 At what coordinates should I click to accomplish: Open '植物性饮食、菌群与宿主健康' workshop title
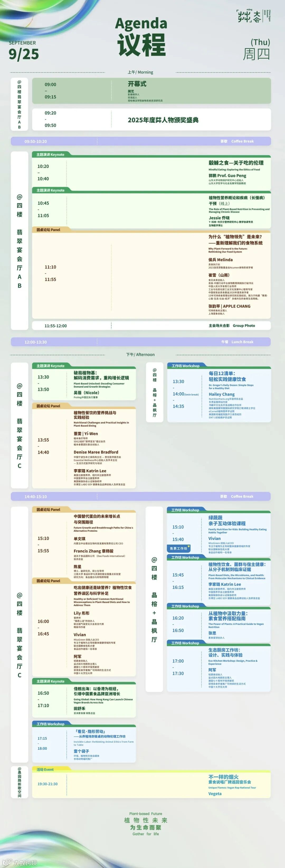pos(236,567)
